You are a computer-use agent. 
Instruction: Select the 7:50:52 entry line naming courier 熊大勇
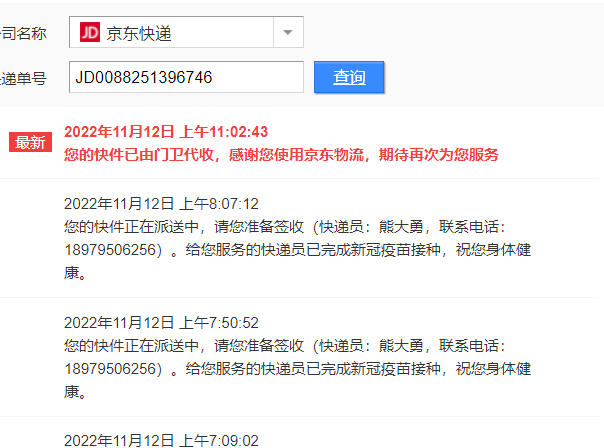285,346
